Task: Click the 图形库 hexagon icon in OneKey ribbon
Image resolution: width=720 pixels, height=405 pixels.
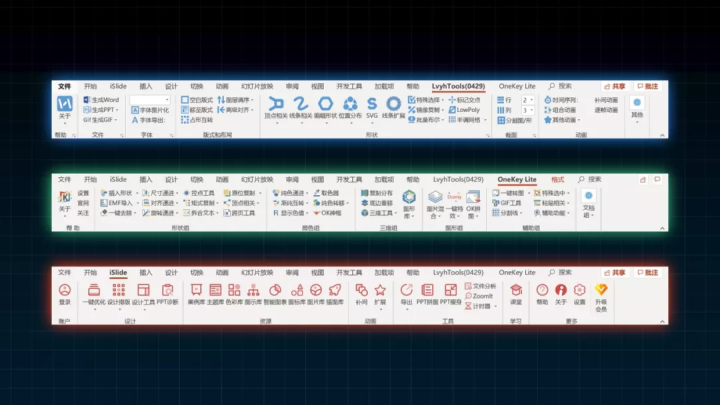Action: [x=409, y=197]
